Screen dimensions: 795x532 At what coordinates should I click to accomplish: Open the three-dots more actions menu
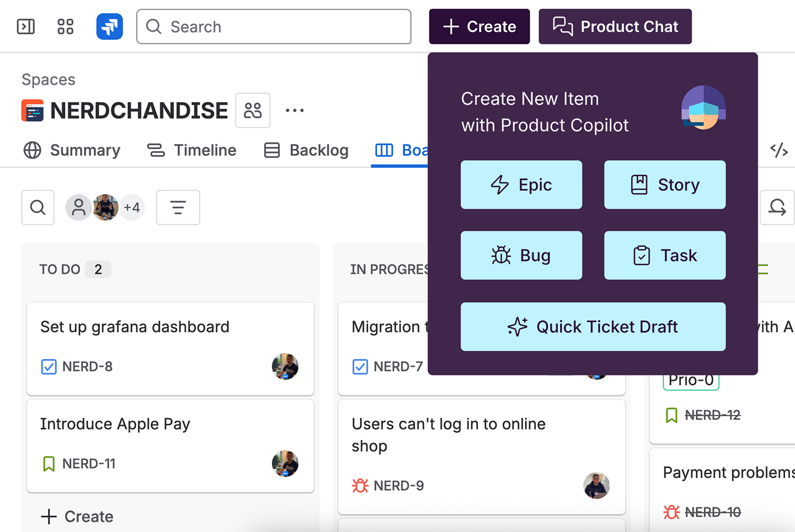coord(295,111)
